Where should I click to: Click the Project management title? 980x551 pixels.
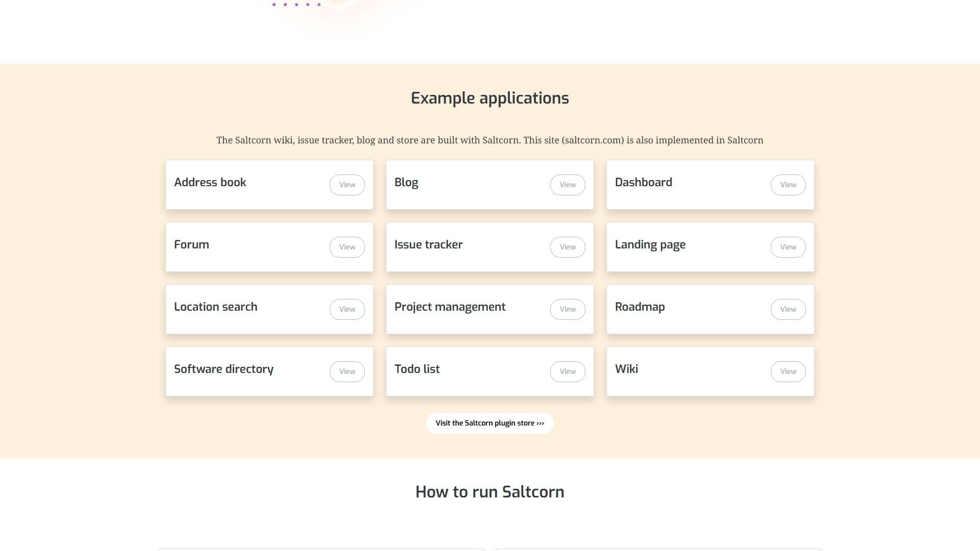click(x=450, y=307)
